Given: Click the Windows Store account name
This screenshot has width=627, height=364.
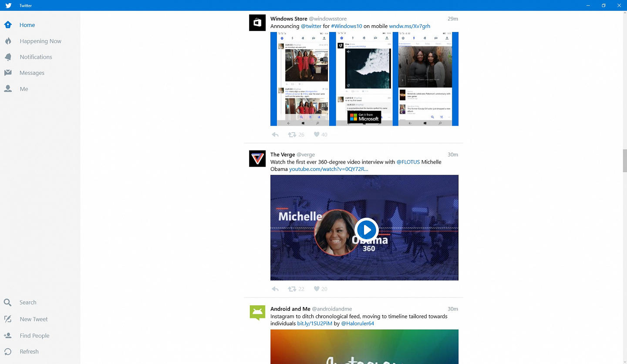Looking at the screenshot, I should pyautogui.click(x=289, y=19).
